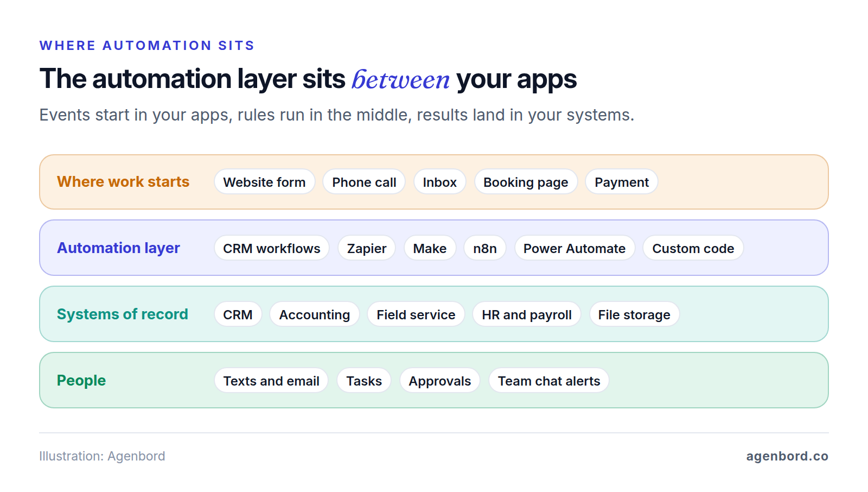Select the Field service pill
Viewport: 868px width, 492px height.
(x=416, y=314)
